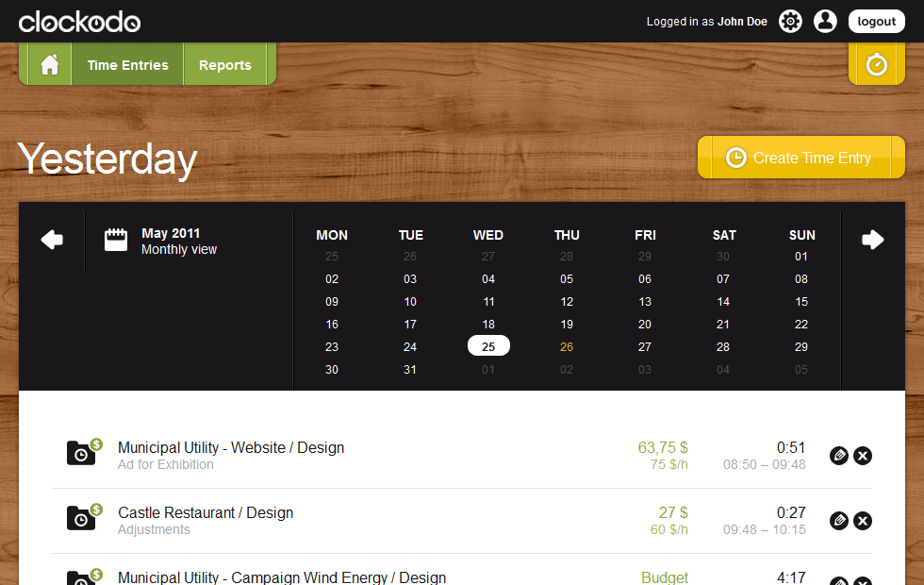Go to next month with right arrow

873,240
